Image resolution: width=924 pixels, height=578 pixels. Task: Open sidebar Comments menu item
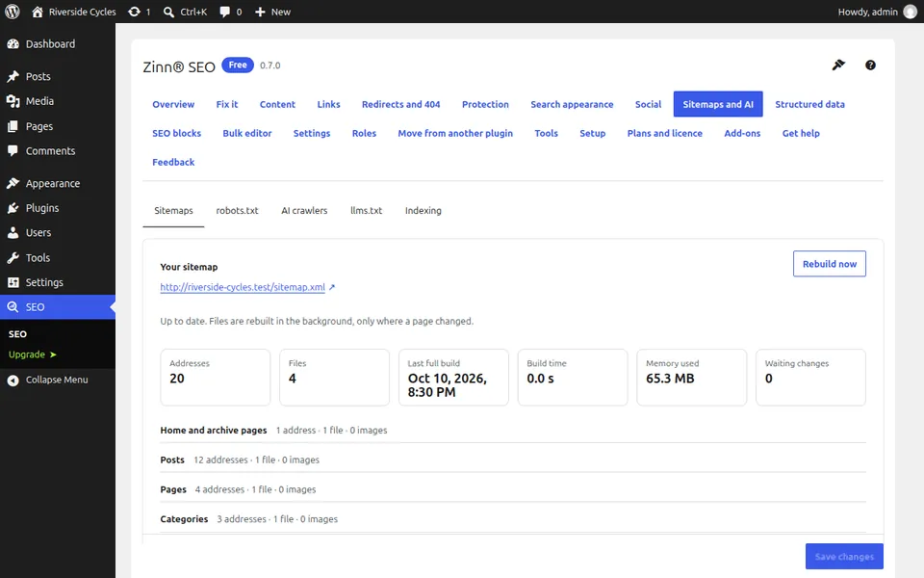58,151
